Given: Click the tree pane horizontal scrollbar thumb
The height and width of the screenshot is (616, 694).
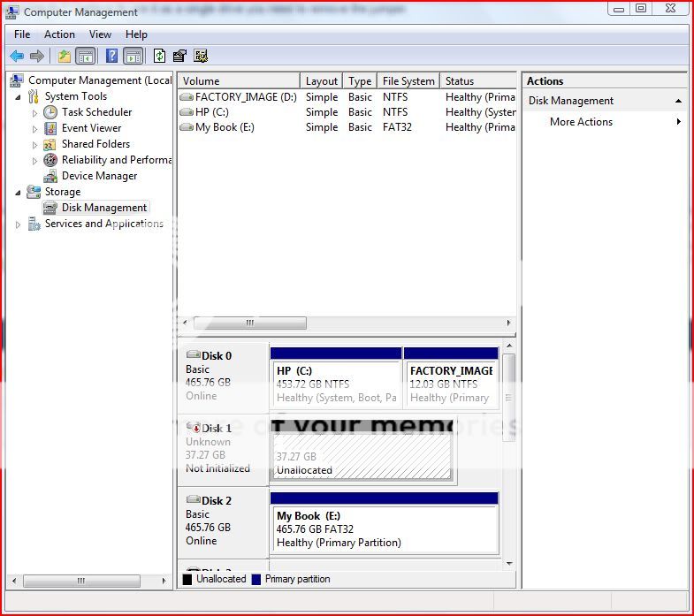Looking at the screenshot, I should pyautogui.click(x=81, y=581).
